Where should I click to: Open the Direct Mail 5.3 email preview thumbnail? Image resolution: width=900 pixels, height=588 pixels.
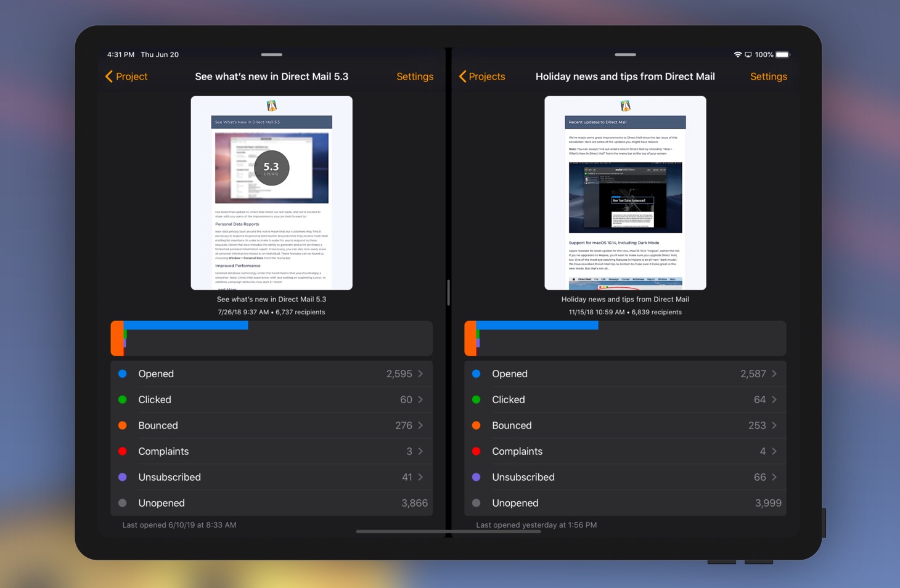click(x=272, y=193)
